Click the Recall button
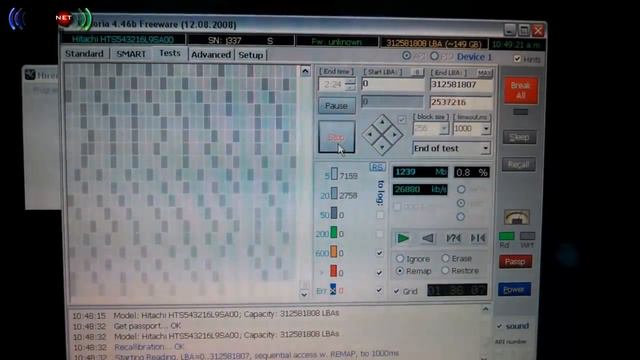Image resolution: width=640 pixels, height=360 pixels. tap(518, 164)
